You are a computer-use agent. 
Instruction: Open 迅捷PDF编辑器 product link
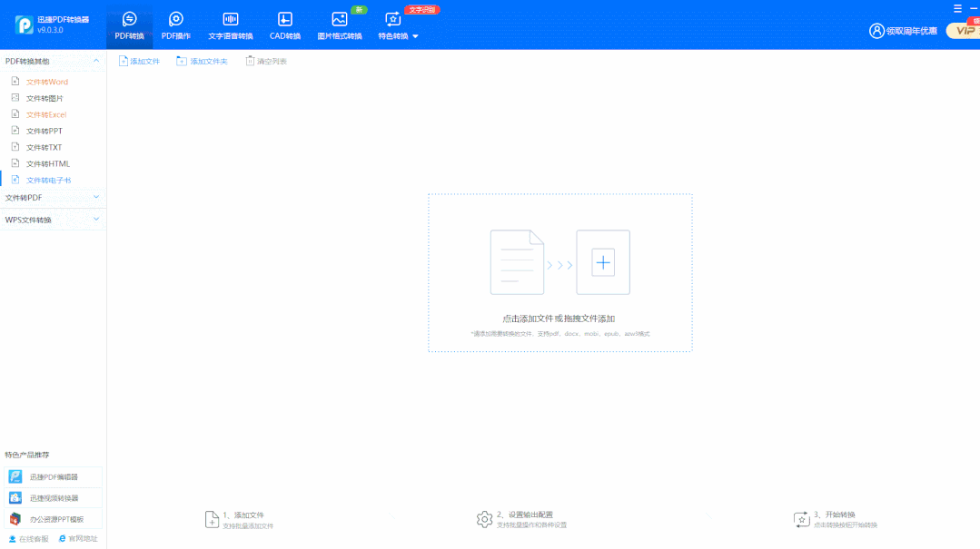[53, 476]
